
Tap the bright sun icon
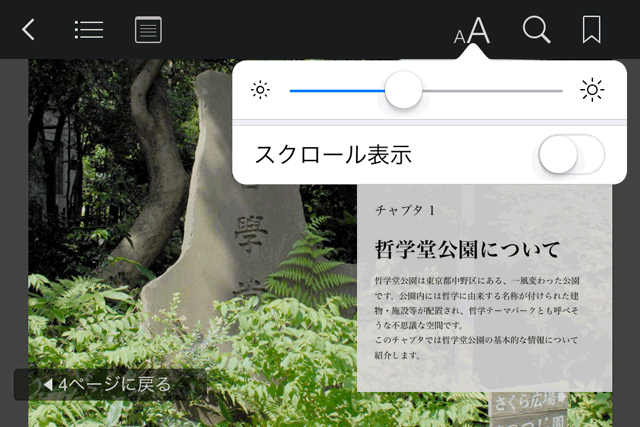click(592, 90)
